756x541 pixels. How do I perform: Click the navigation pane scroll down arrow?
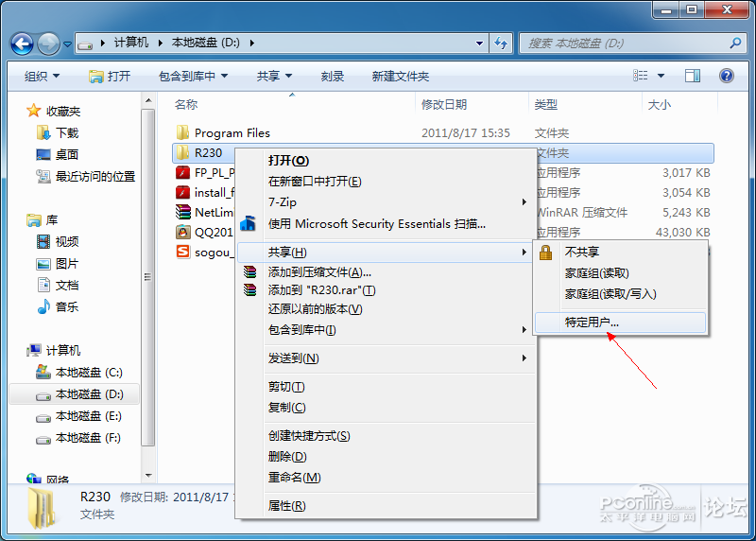click(x=148, y=476)
